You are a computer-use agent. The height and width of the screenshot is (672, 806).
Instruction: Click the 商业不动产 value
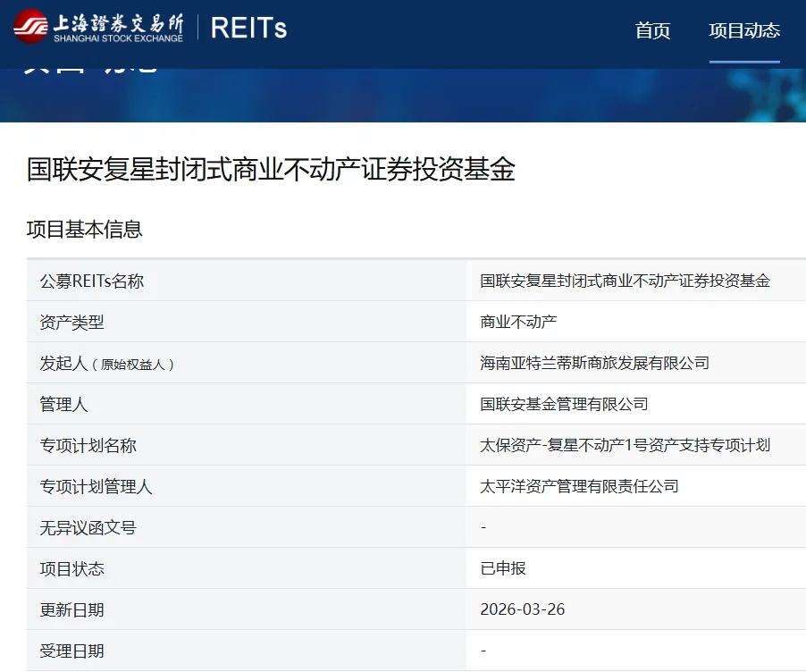pyautogui.click(x=518, y=322)
